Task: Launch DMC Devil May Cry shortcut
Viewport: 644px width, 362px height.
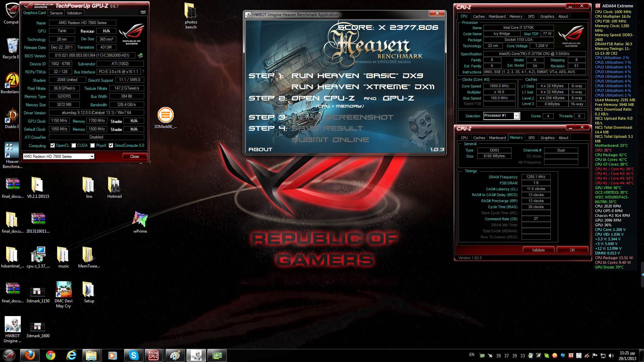Action: (x=63, y=295)
